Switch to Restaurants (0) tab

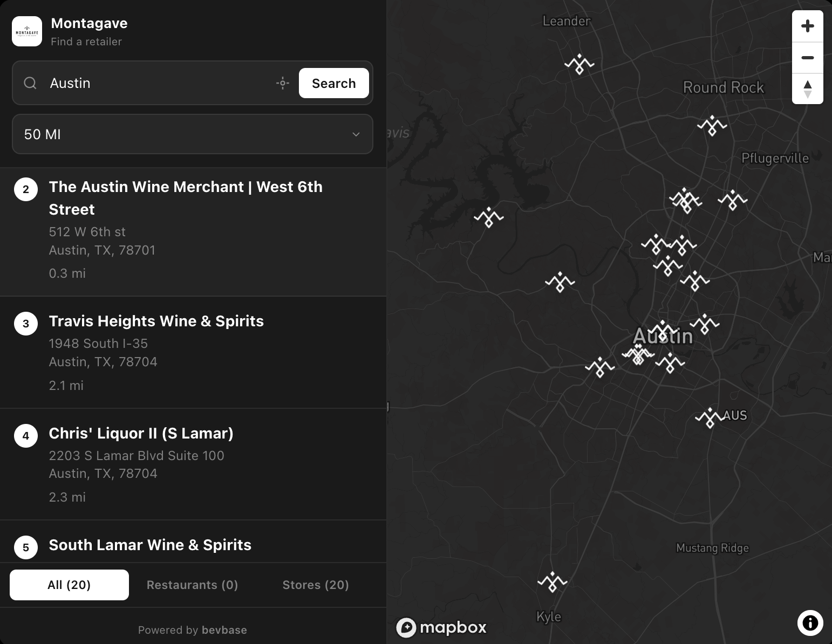[193, 585]
